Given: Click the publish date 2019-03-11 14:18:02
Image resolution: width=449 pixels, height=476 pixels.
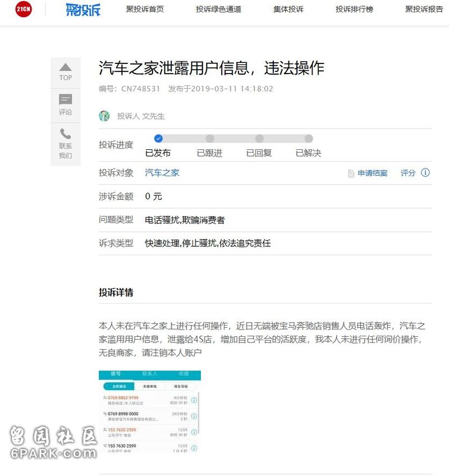Looking at the screenshot, I should coord(232,89).
